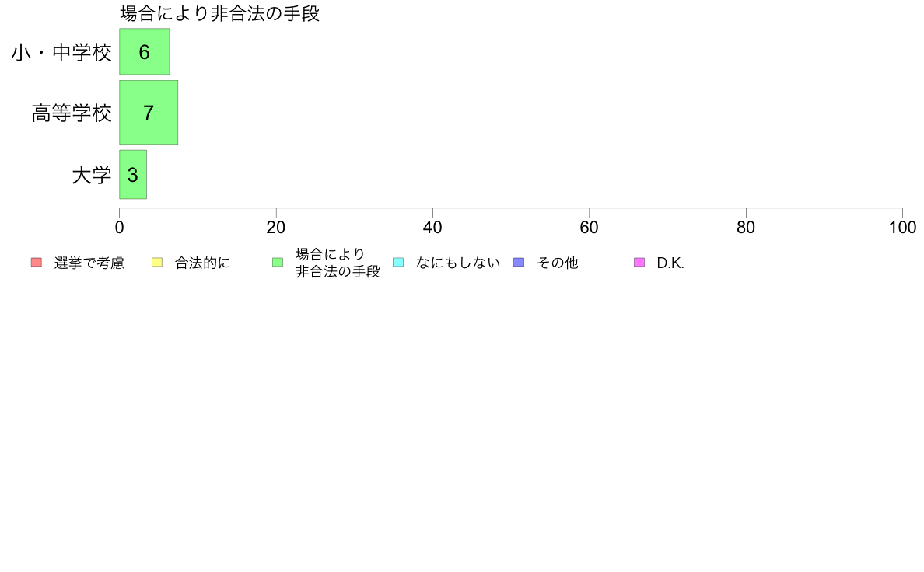Click the yellow 合法的に legend swatch
The height and width of the screenshot is (572, 924).
157,263
